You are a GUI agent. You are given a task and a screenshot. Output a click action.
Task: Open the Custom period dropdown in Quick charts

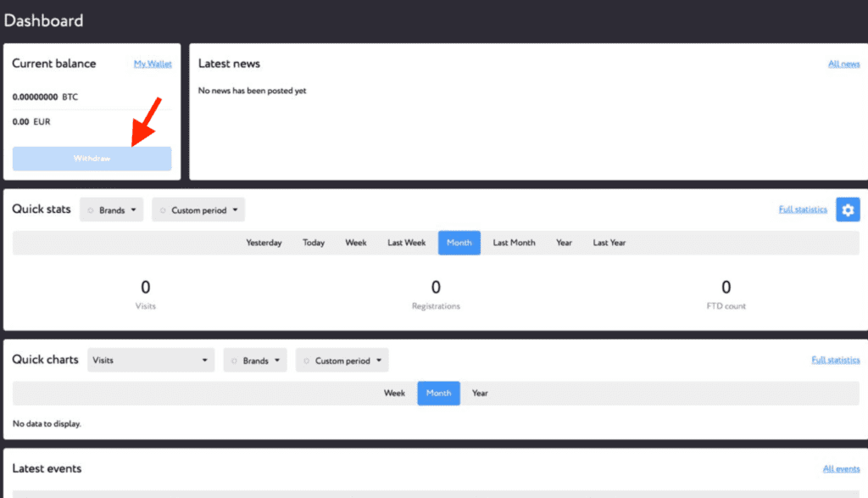pyautogui.click(x=342, y=360)
